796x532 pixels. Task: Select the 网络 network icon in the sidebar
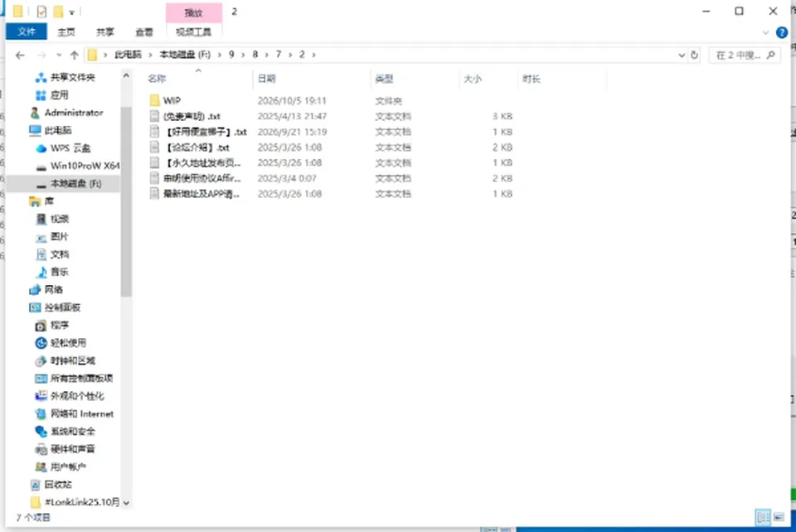35,290
